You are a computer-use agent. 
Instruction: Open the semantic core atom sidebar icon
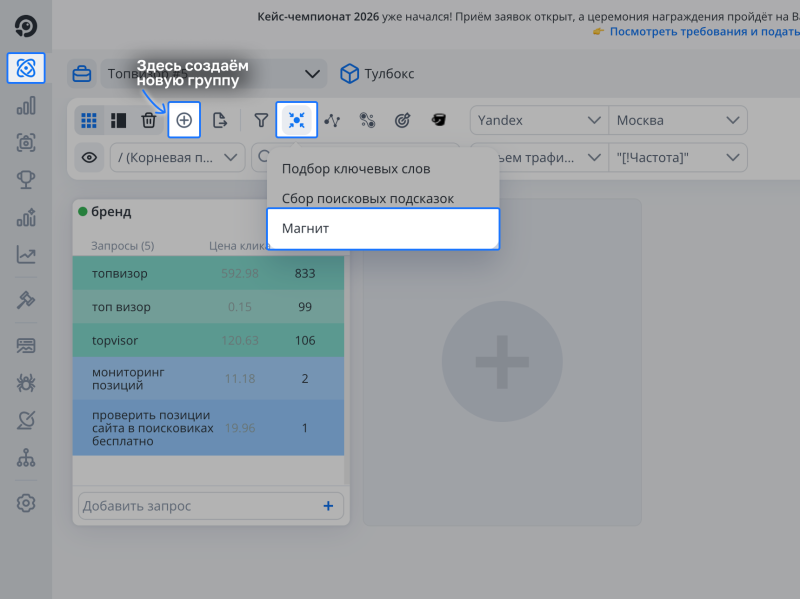pyautogui.click(x=26, y=68)
